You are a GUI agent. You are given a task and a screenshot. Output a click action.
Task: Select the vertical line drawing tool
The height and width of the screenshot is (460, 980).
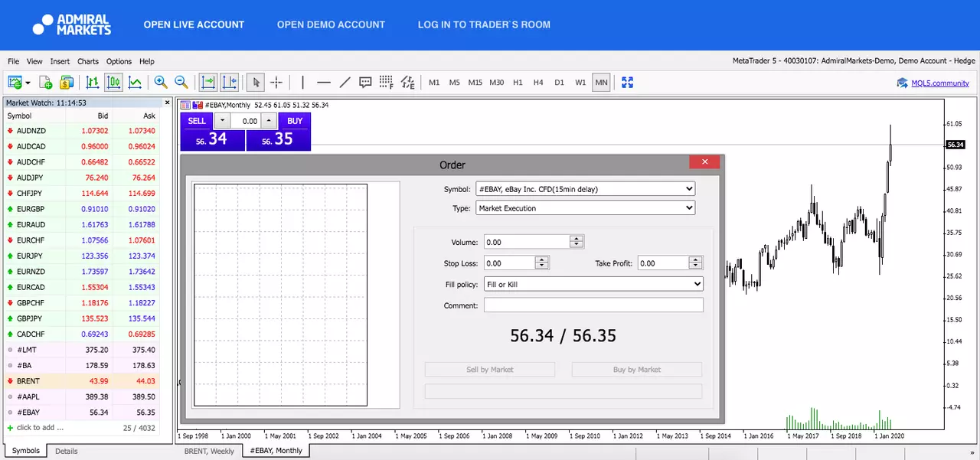tap(303, 83)
